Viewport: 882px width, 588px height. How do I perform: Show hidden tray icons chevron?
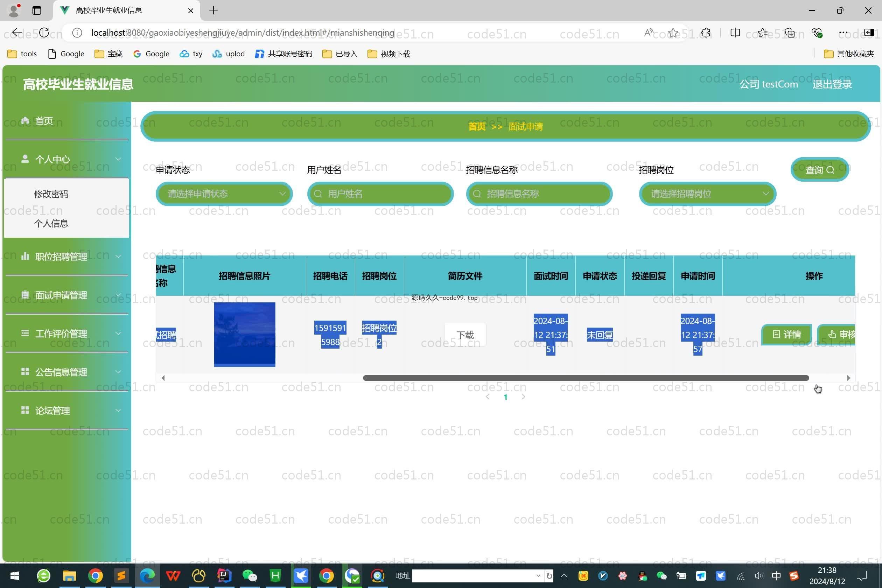pyautogui.click(x=563, y=576)
